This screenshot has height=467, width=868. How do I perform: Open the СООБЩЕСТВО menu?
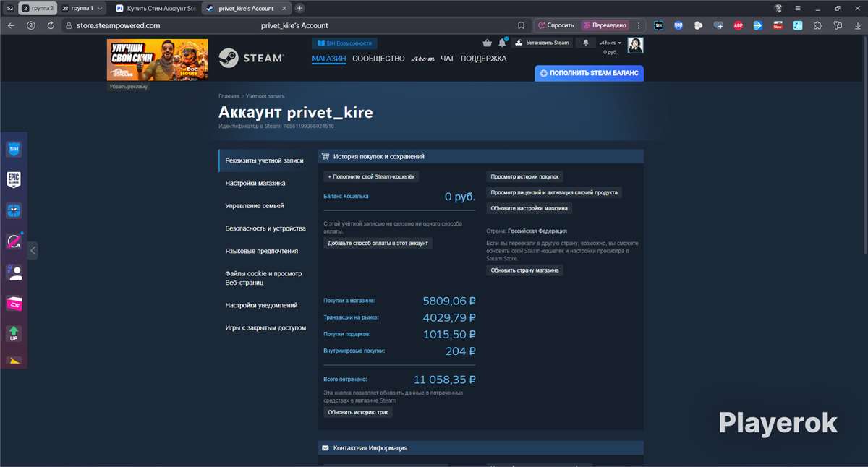pos(378,59)
